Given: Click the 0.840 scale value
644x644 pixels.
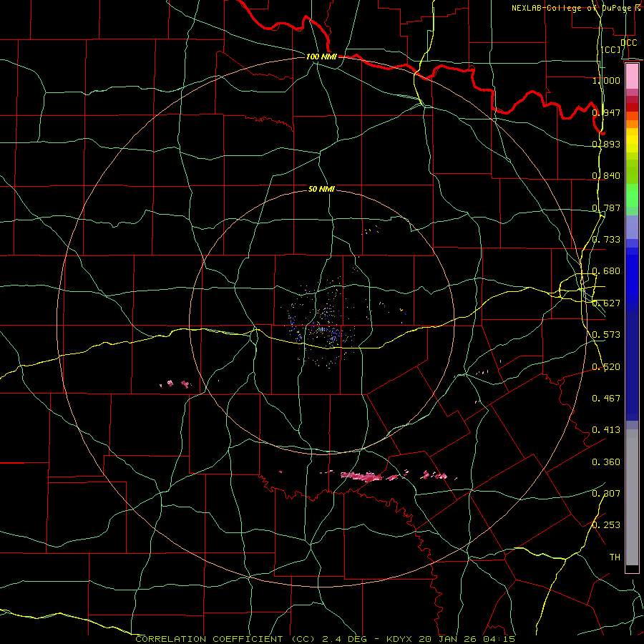Looking at the screenshot, I should [x=606, y=176].
